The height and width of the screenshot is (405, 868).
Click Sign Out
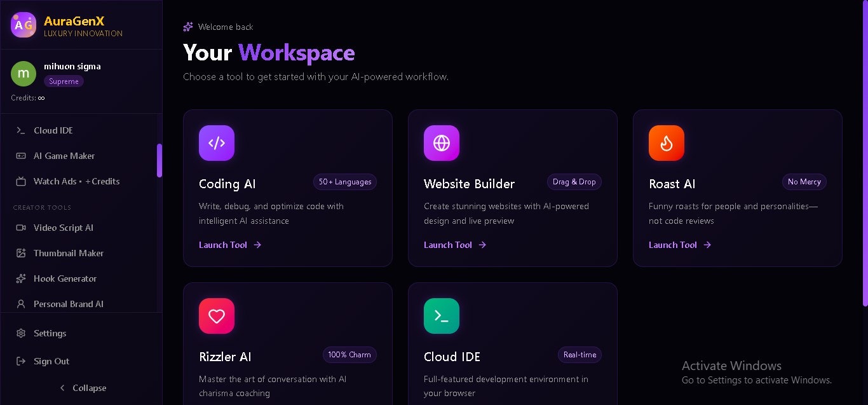81,361
